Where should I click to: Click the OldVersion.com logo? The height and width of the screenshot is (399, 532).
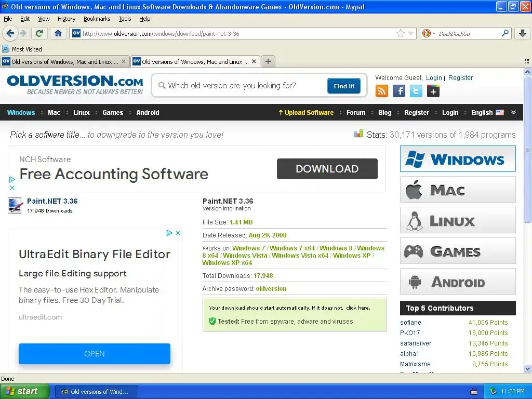(75, 85)
